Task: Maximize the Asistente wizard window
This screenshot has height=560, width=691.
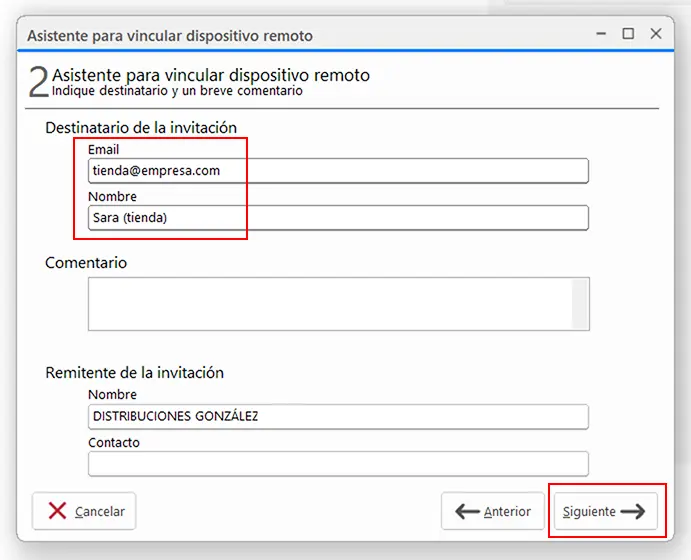Action: 628,34
